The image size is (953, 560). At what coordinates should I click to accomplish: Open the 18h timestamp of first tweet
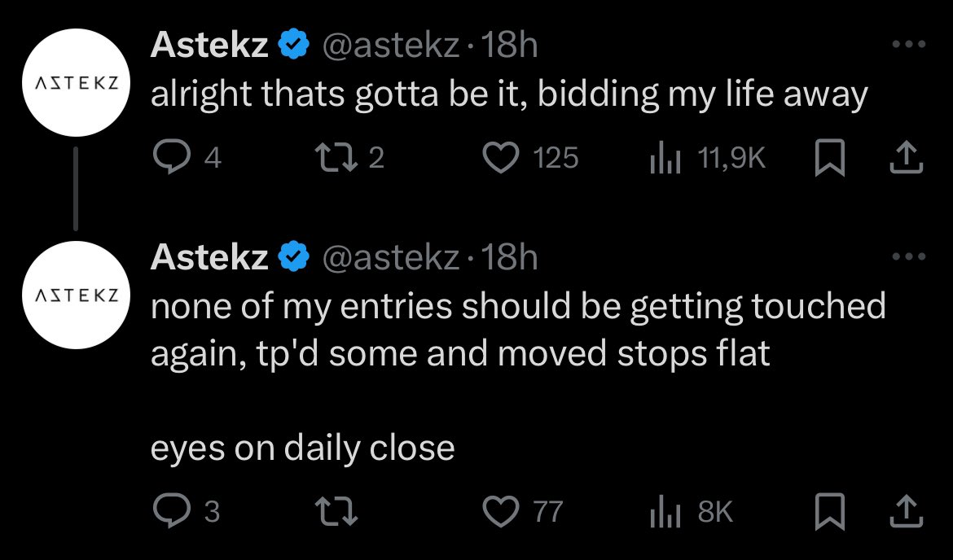[x=509, y=45]
